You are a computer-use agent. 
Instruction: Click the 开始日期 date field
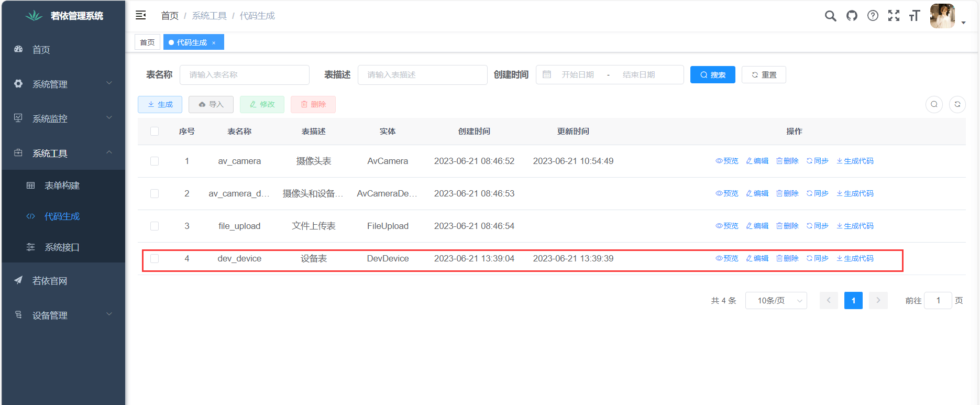tap(578, 74)
